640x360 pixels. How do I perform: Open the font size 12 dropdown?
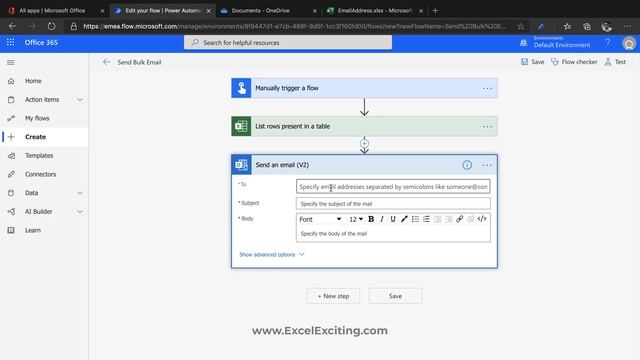click(356, 219)
